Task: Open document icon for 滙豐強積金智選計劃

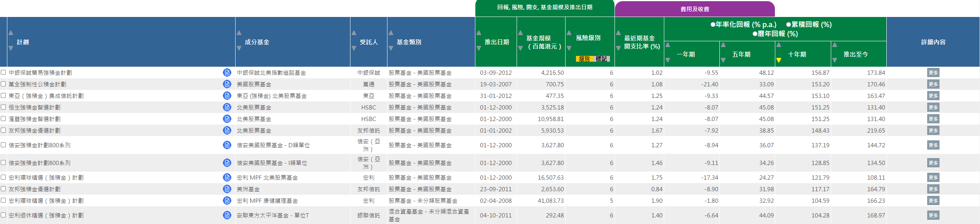Action: (x=227, y=119)
